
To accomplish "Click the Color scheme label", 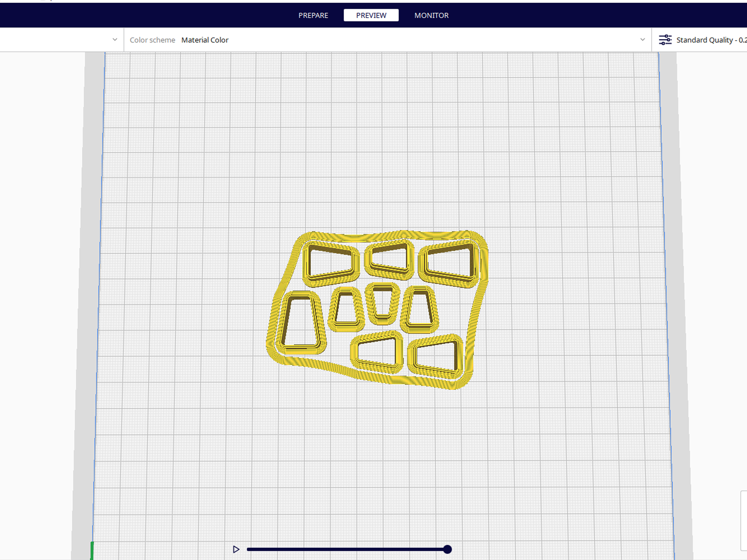I will point(152,40).
